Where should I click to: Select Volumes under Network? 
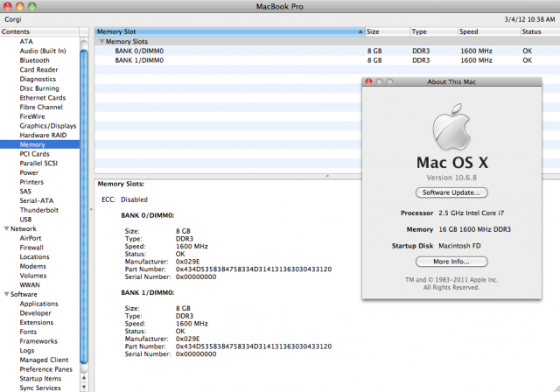33,276
